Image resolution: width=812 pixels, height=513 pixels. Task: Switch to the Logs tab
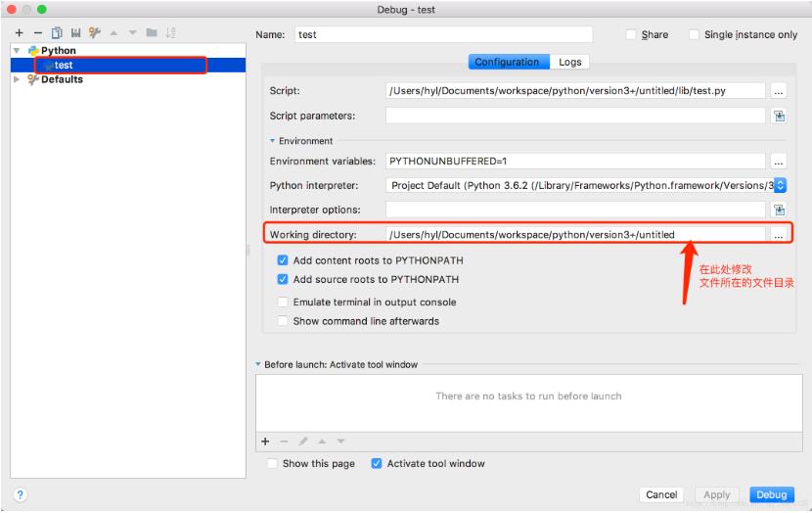570,62
